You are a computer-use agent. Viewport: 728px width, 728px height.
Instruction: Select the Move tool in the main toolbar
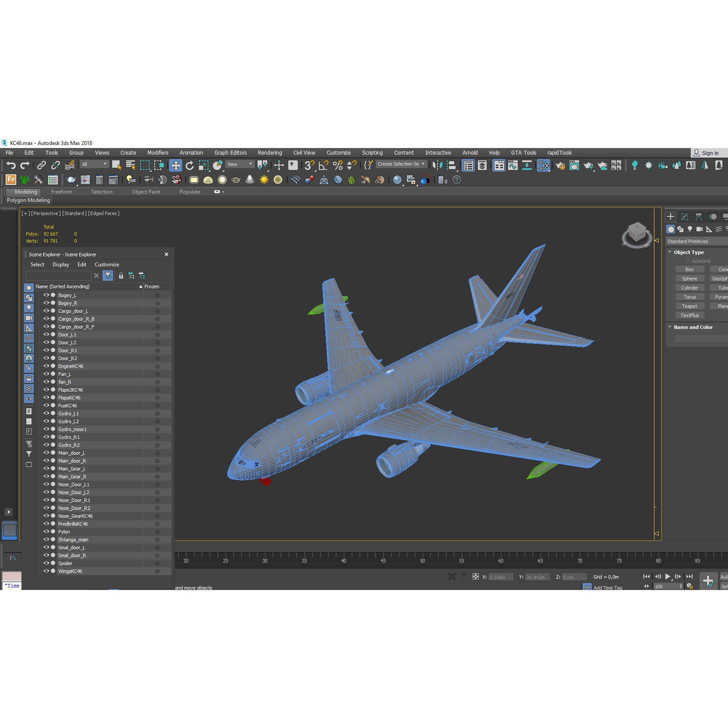(176, 166)
